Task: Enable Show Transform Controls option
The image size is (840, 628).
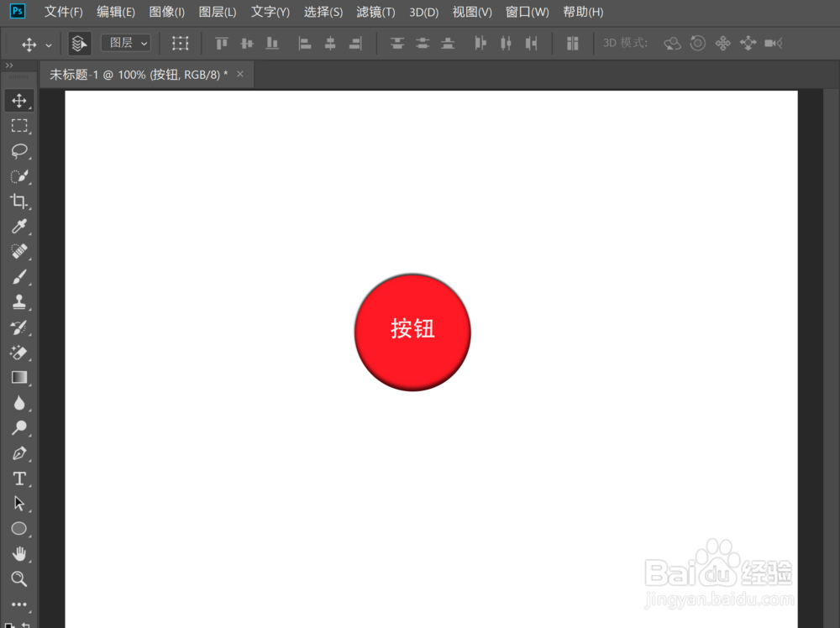Action: point(181,43)
